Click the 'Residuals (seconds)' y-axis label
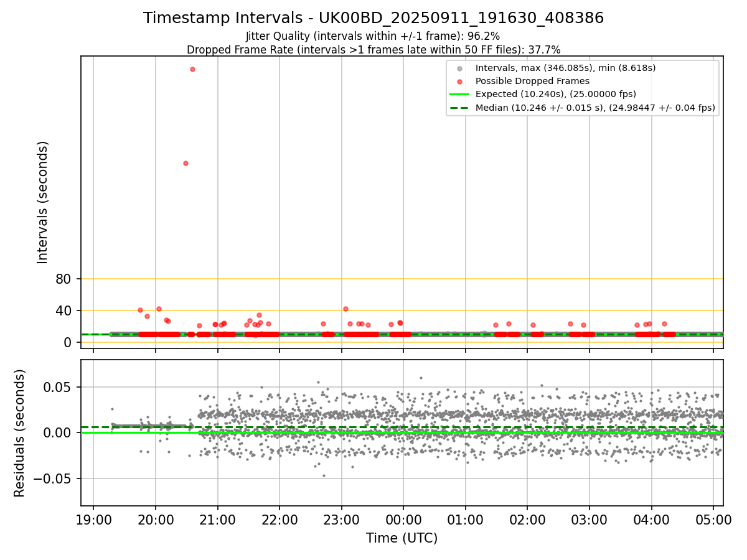This screenshot has width=747, height=560. (20, 433)
